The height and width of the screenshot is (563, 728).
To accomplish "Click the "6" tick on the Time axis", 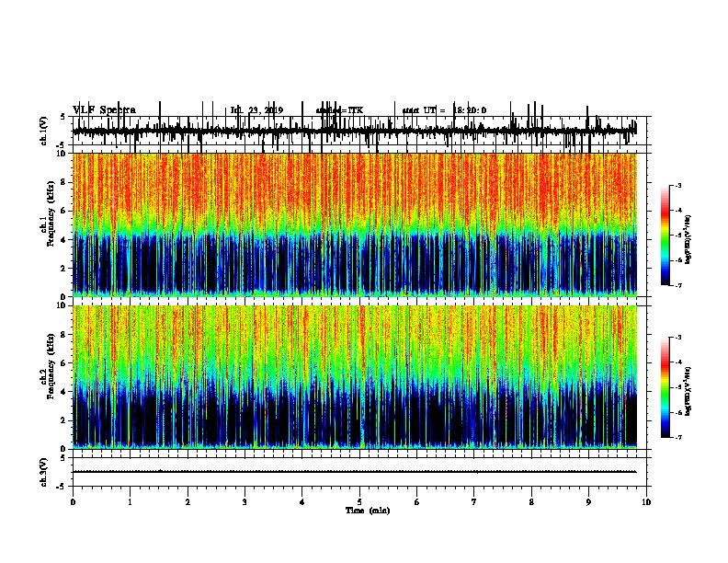I will click(x=417, y=502).
